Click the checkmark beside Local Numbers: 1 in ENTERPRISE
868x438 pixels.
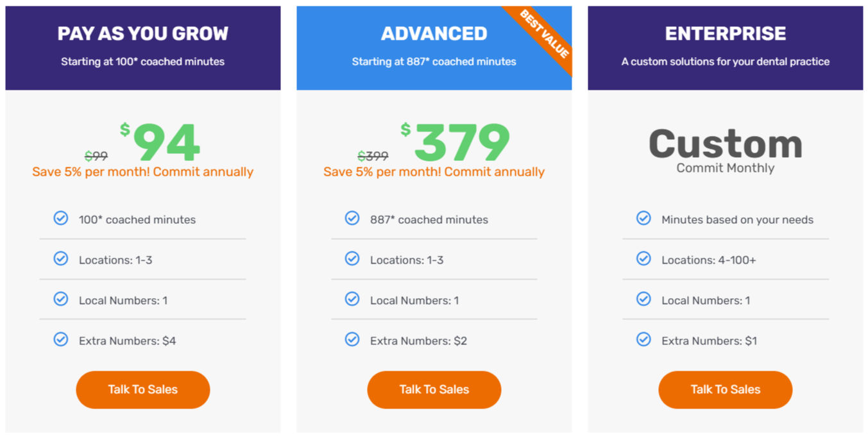click(643, 299)
